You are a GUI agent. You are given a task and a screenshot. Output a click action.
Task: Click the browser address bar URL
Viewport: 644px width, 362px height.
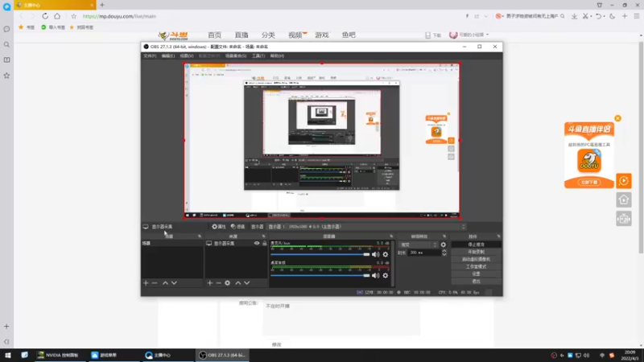(119, 16)
